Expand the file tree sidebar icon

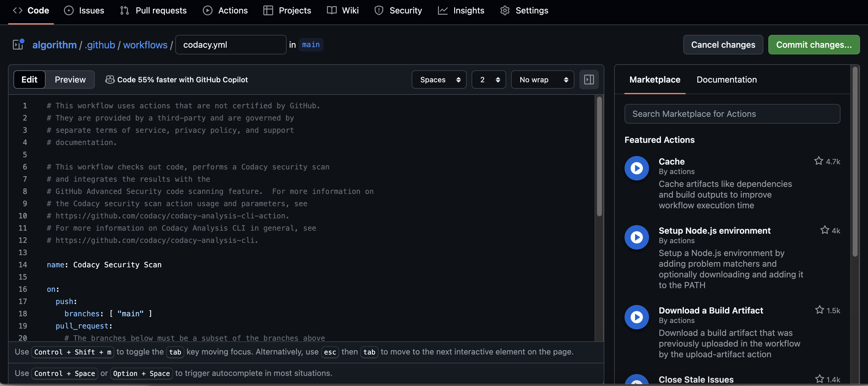18,44
